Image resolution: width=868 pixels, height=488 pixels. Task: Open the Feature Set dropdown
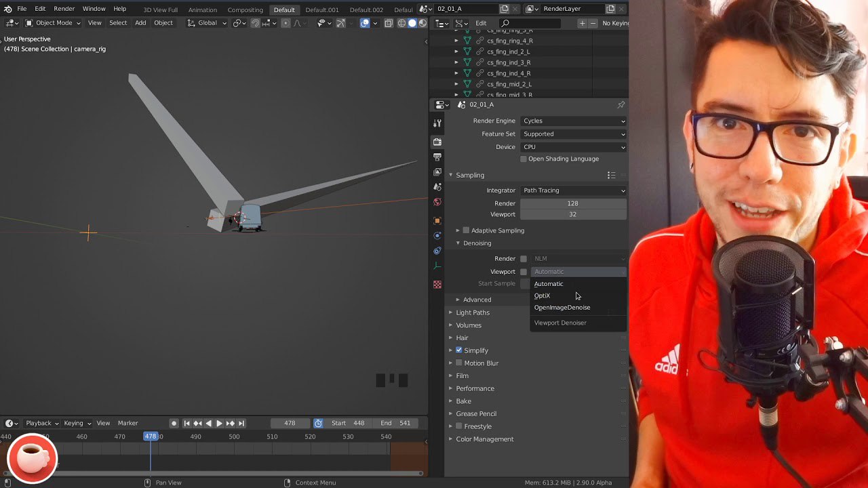pos(573,134)
